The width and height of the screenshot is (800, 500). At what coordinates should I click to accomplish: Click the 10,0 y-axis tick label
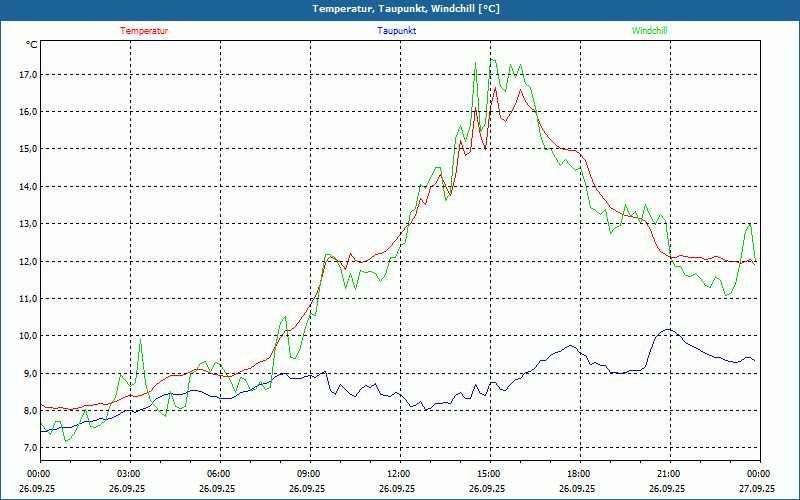[x=28, y=336]
